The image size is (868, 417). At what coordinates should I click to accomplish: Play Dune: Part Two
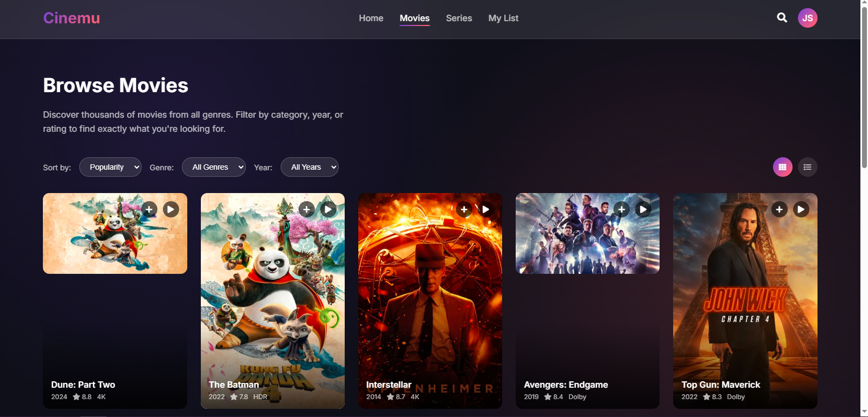[x=171, y=209]
